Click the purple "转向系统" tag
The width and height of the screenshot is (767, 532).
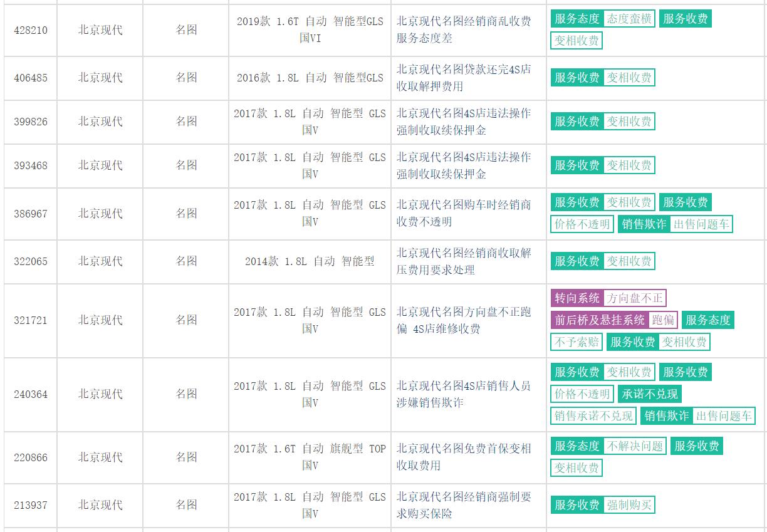(577, 298)
